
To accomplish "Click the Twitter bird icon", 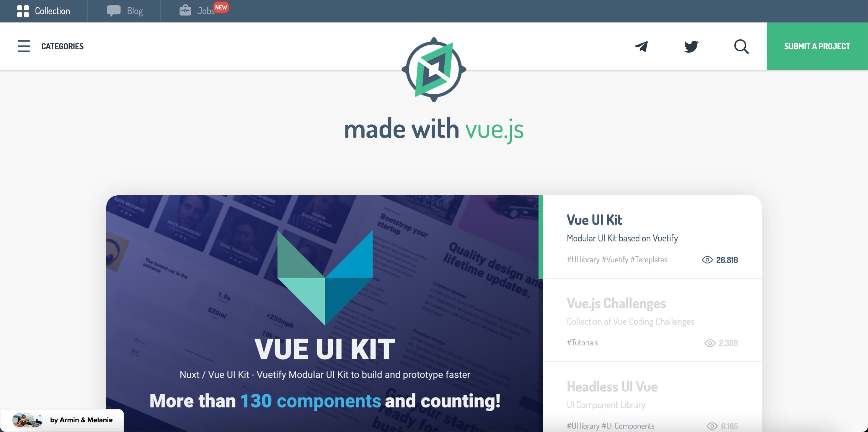I will point(691,46).
